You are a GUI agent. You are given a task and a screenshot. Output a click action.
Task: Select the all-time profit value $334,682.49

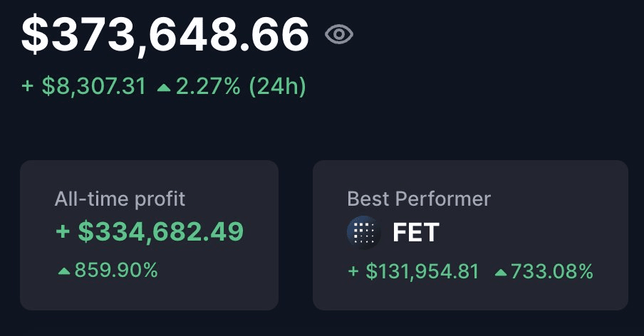coord(161,231)
